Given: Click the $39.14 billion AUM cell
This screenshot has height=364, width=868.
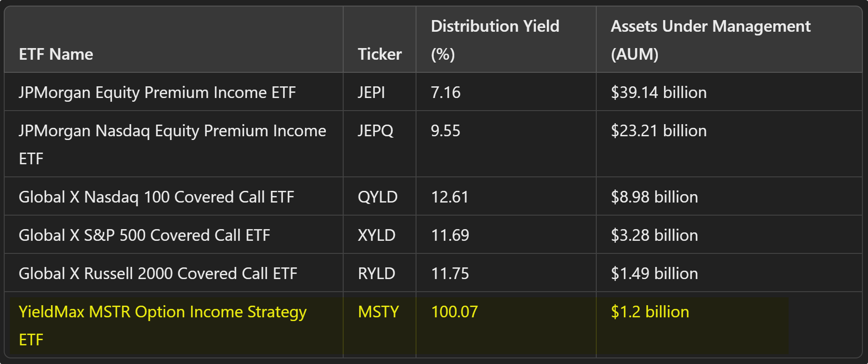Looking at the screenshot, I should pos(658,92).
